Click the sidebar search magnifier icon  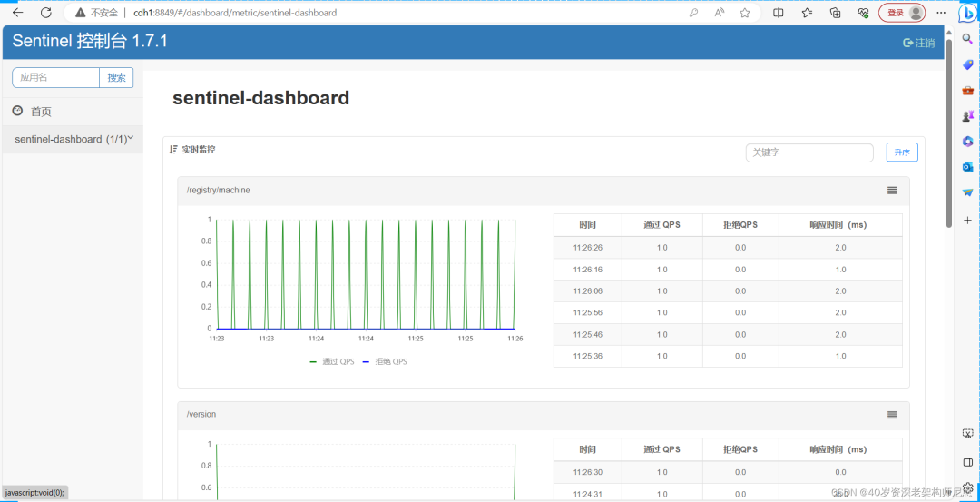tap(967, 39)
